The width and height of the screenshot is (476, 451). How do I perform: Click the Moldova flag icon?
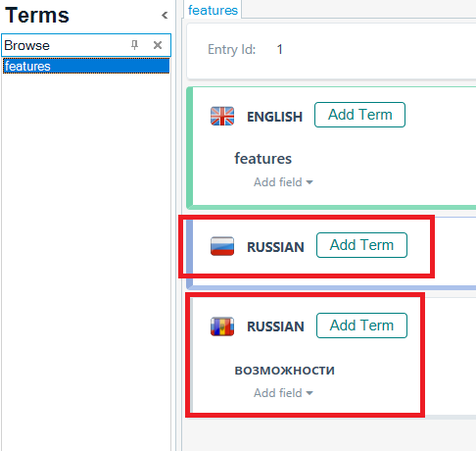pyautogui.click(x=222, y=326)
